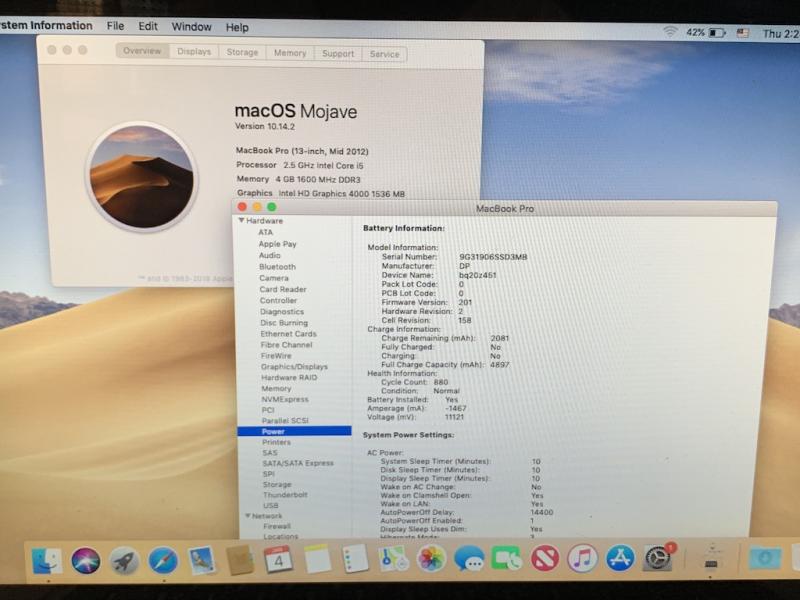Image resolution: width=800 pixels, height=600 pixels.
Task: Select NVMExpress in the sidebar
Action: pyautogui.click(x=285, y=399)
